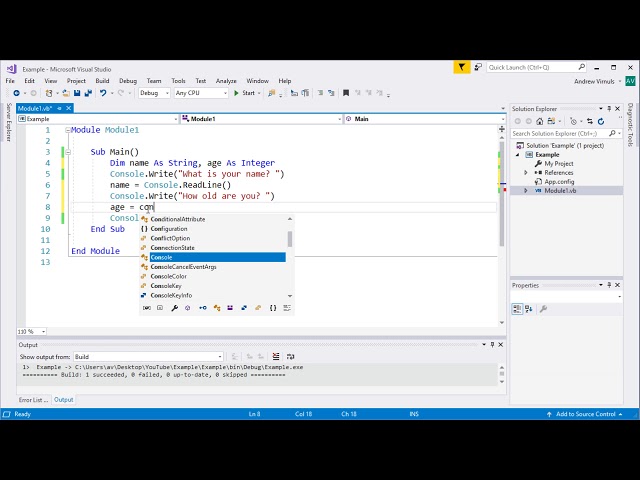
Task: Open the feedback icon next to Quick Launch
Action: [x=478, y=67]
